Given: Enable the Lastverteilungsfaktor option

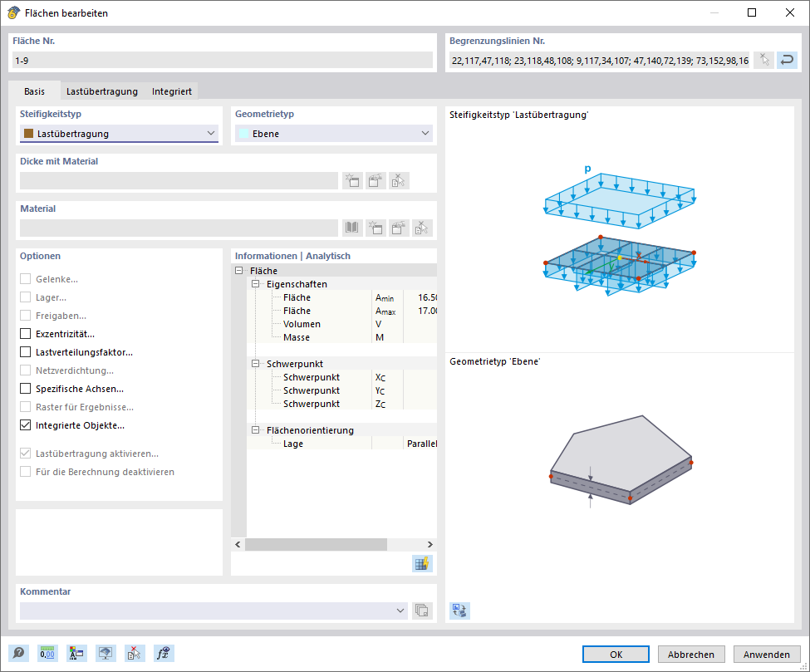Looking at the screenshot, I should [25, 352].
